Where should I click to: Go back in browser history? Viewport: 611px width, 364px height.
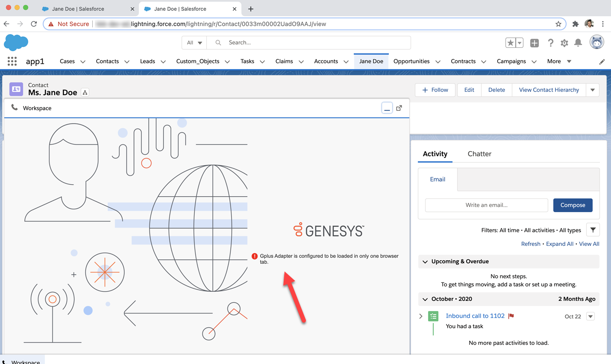[6, 24]
